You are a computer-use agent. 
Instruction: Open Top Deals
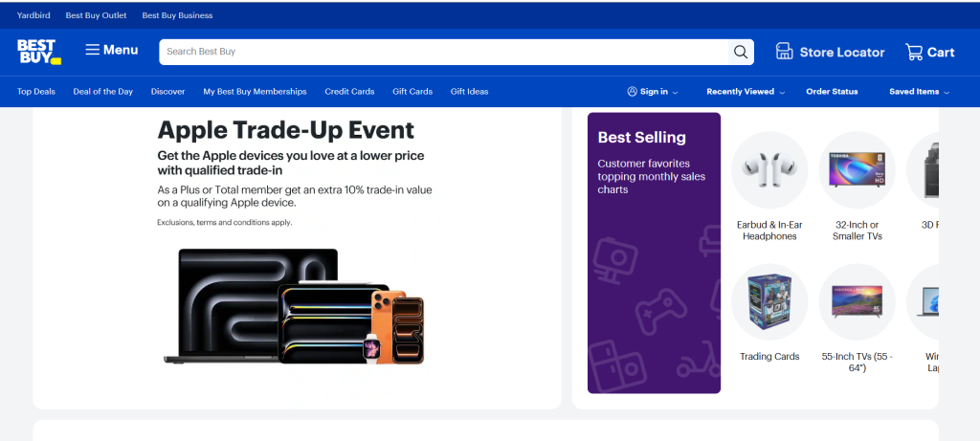click(x=36, y=91)
